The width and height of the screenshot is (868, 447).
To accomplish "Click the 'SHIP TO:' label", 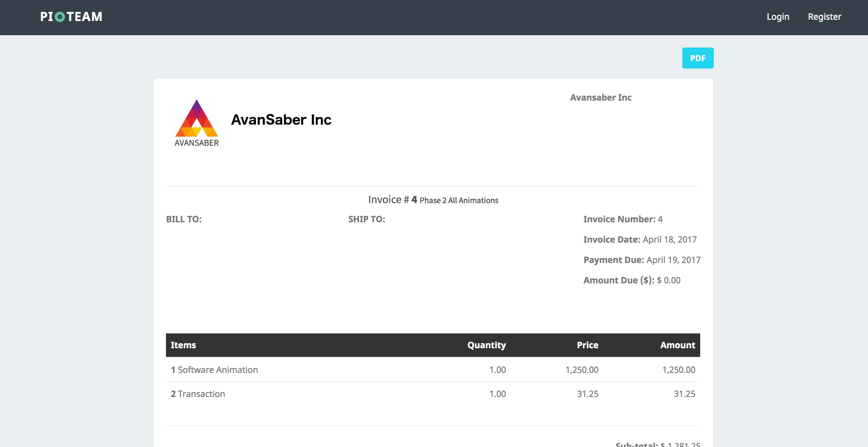I will (x=367, y=219).
